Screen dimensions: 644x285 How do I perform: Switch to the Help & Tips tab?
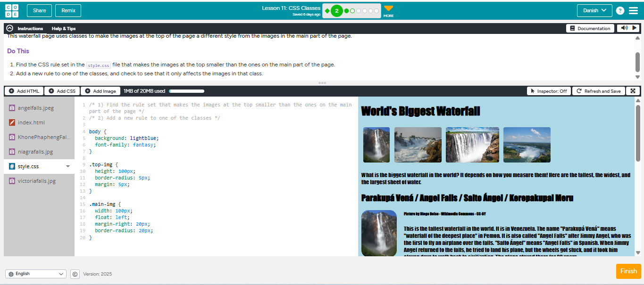64,28
